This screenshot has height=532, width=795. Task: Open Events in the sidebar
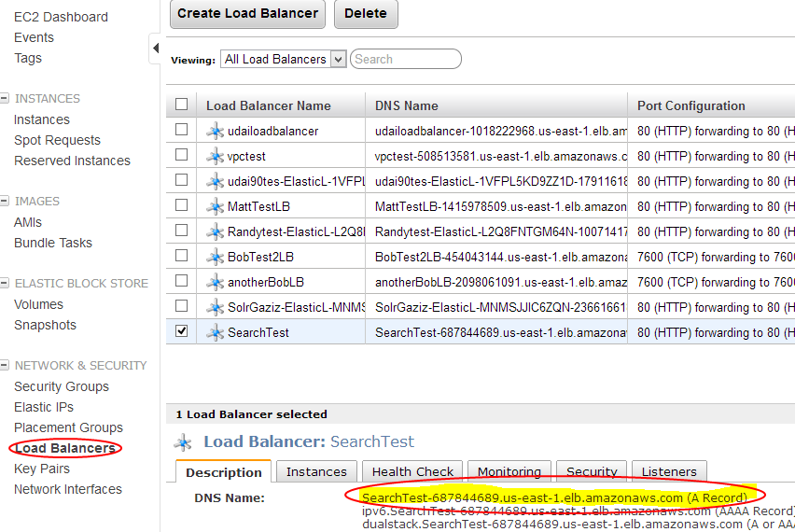click(x=34, y=37)
